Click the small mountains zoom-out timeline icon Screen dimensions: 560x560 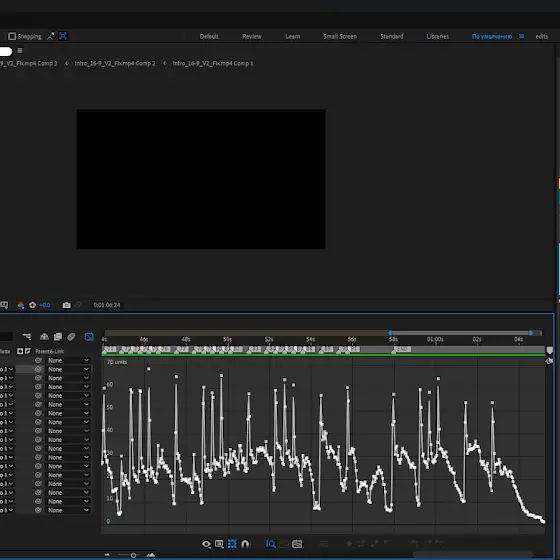pyautogui.click(x=107, y=555)
